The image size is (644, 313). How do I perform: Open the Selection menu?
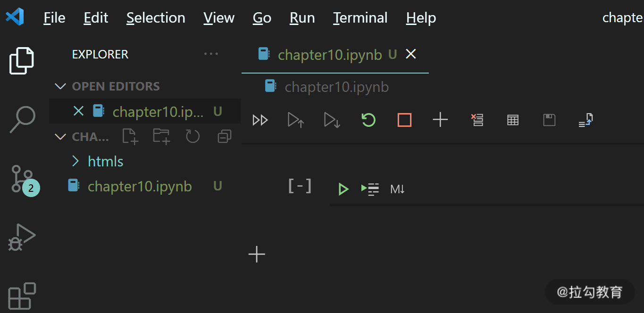tap(156, 18)
